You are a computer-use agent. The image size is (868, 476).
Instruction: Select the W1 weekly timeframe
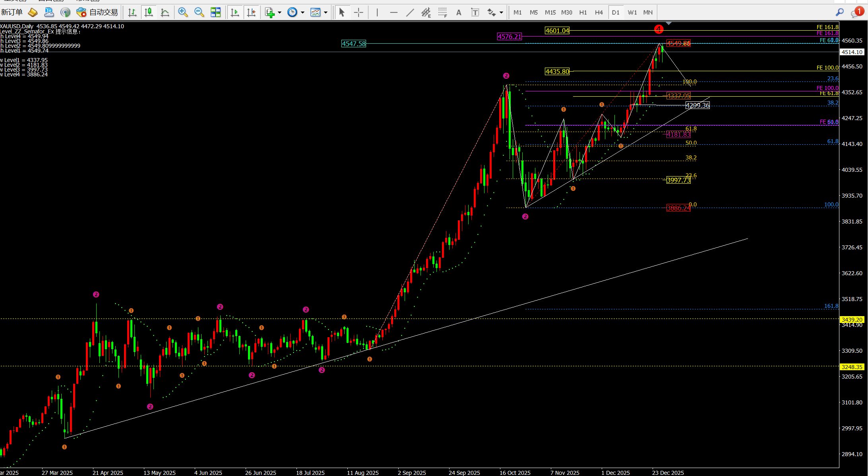point(632,12)
